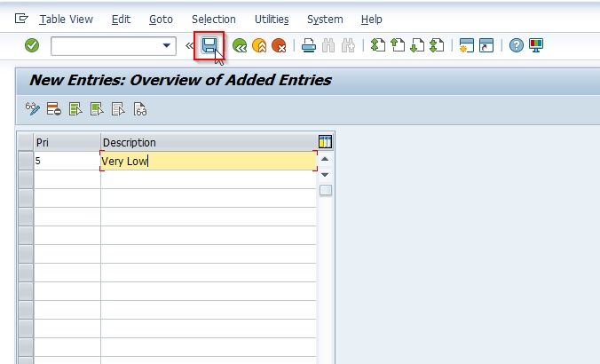Click the table's select-all corner button
This screenshot has width=600, height=364.
pos(26,142)
